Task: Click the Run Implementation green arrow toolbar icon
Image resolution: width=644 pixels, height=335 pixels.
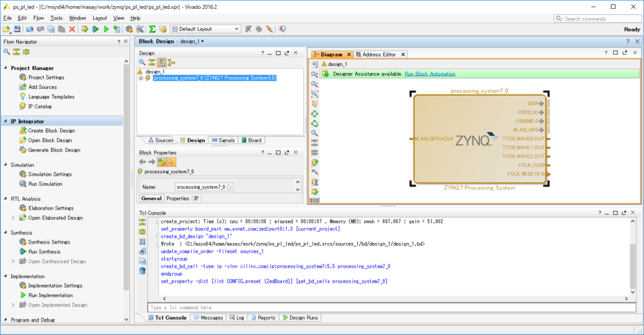Action: [106, 29]
